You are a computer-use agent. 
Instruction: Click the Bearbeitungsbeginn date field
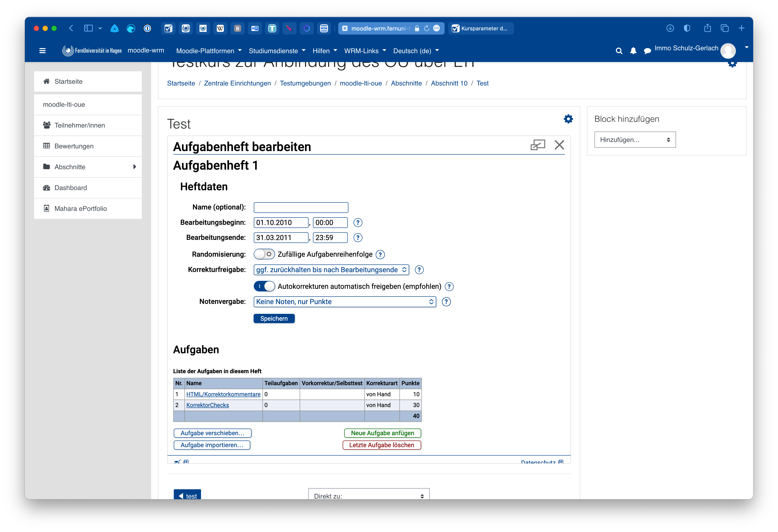point(281,223)
